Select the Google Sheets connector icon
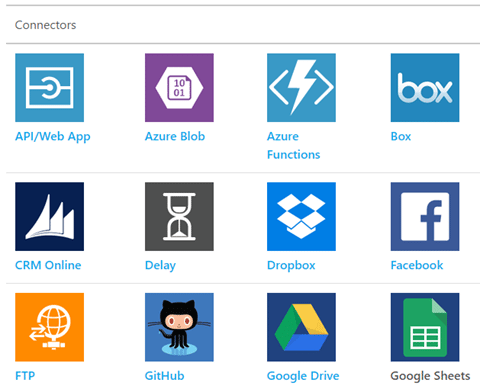This screenshot has width=480, height=389. 425,327
